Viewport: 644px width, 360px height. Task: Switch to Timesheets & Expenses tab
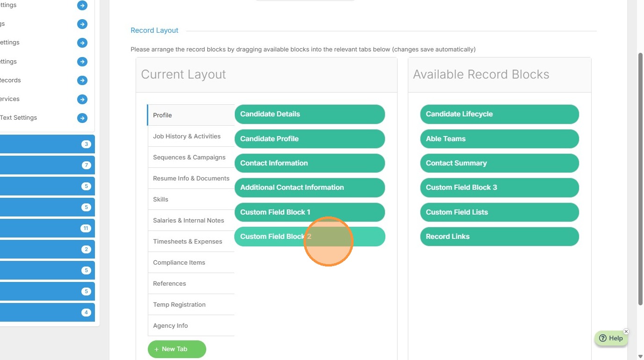(x=191, y=241)
